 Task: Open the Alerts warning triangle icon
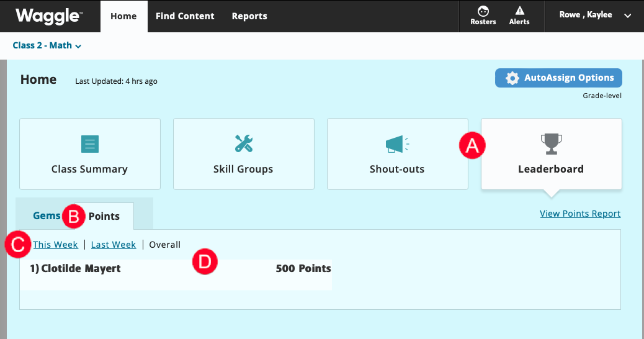[519, 11]
